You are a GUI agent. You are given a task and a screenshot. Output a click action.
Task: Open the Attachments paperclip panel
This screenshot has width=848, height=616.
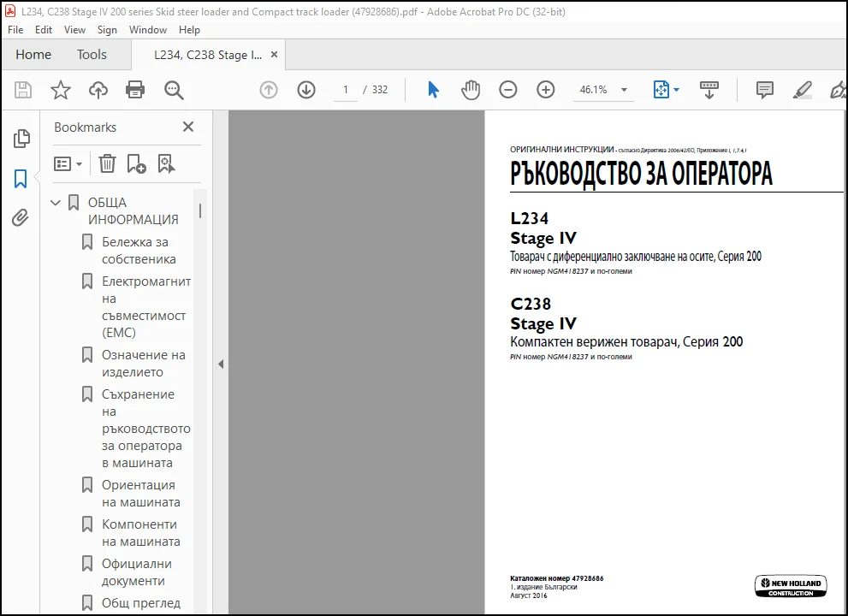(x=21, y=218)
